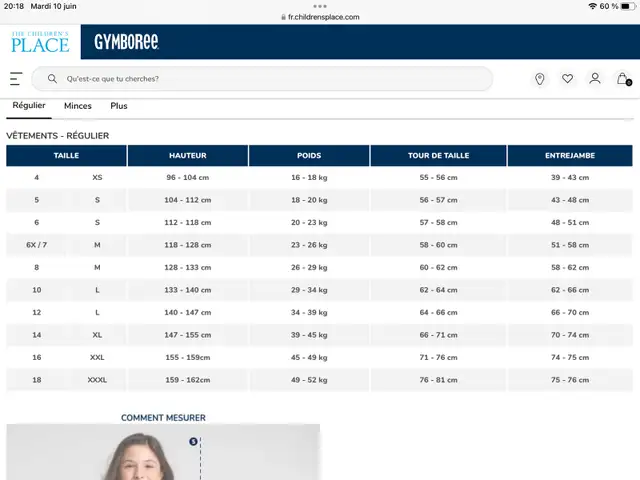640x480 pixels.
Task: Click the search magnifier icon
Action: 52,78
